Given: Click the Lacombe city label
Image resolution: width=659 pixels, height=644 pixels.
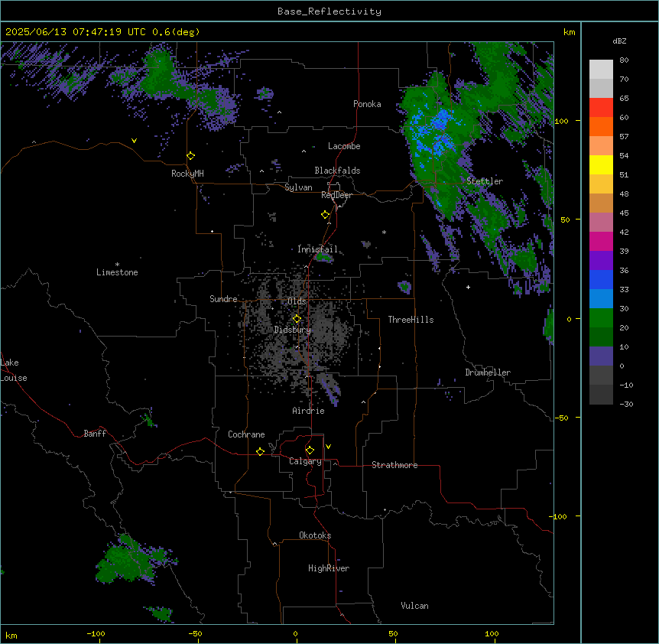Looking at the screenshot, I should tap(344, 146).
